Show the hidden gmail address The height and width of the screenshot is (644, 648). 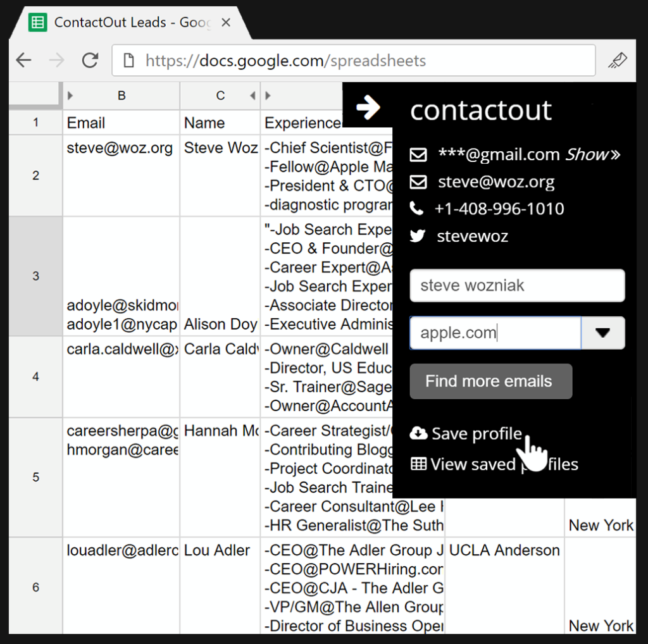594,154
